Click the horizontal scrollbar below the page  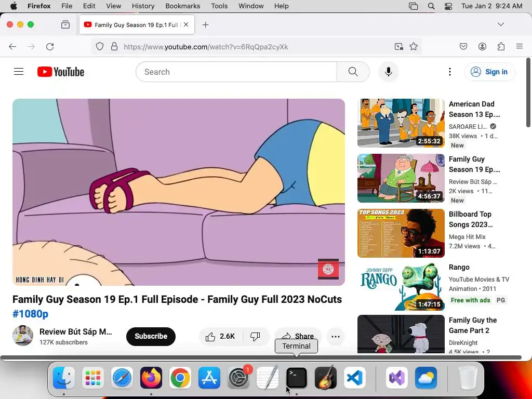(261, 357)
